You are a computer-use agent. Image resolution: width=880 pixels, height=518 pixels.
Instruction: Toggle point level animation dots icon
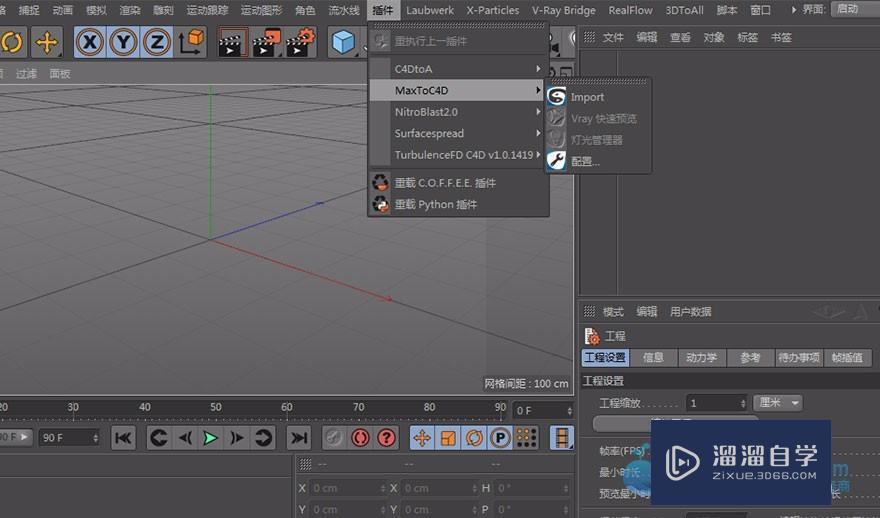click(526, 438)
